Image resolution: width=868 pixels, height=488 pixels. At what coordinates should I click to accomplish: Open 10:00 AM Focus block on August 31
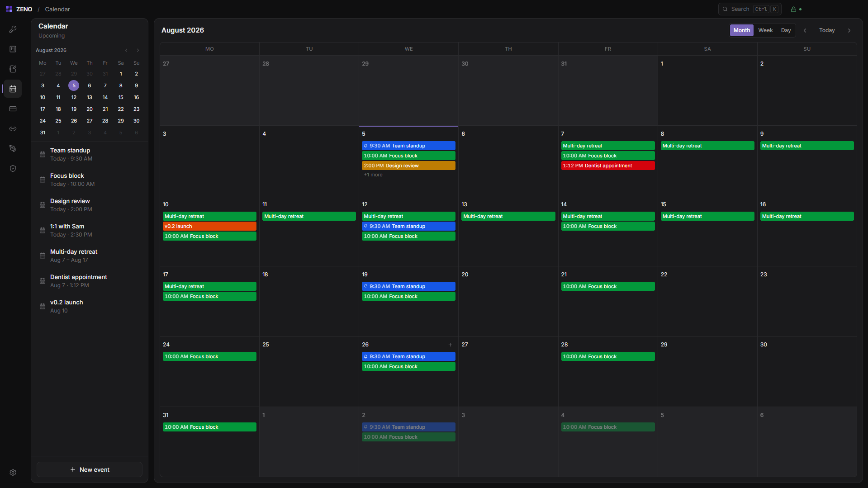click(209, 427)
